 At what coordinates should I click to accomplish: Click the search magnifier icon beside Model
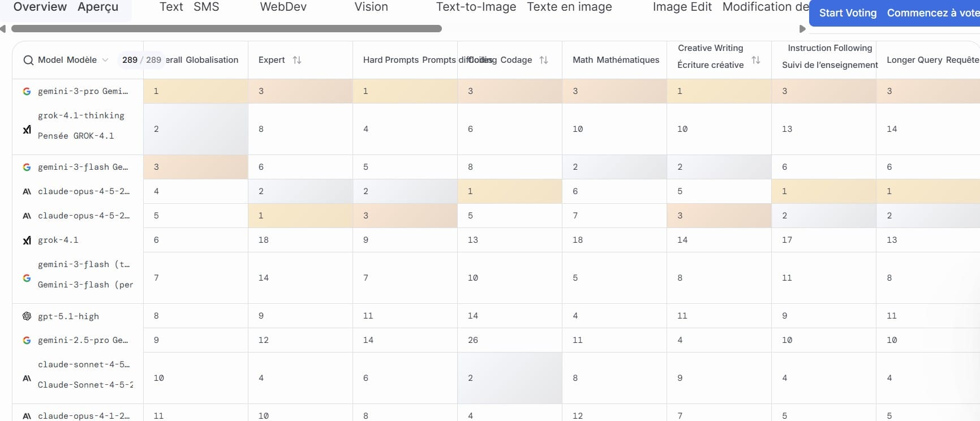(28, 60)
